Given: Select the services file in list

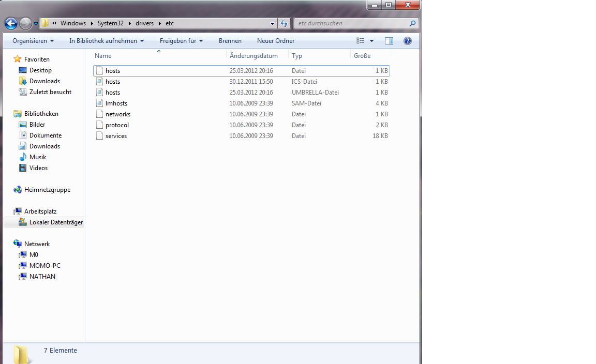Looking at the screenshot, I should [116, 136].
